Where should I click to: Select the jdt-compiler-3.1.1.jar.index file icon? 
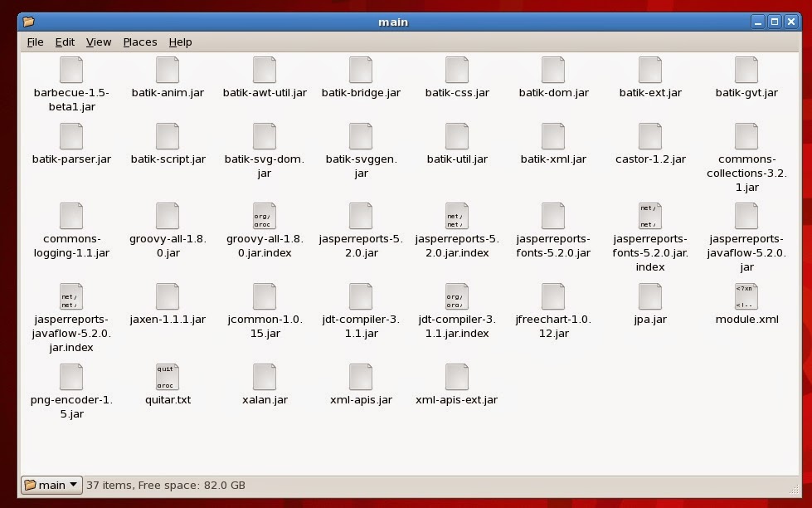[457, 296]
